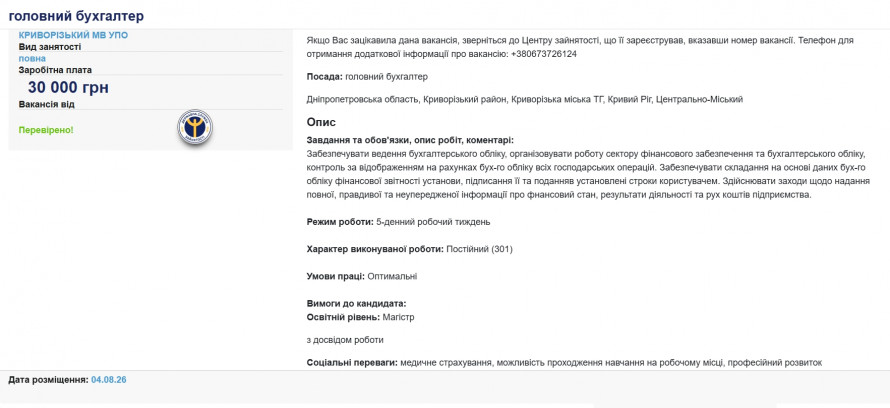This screenshot has height=408, width=890.
Task: Click the Перевірено! verified label
Action: (46, 130)
